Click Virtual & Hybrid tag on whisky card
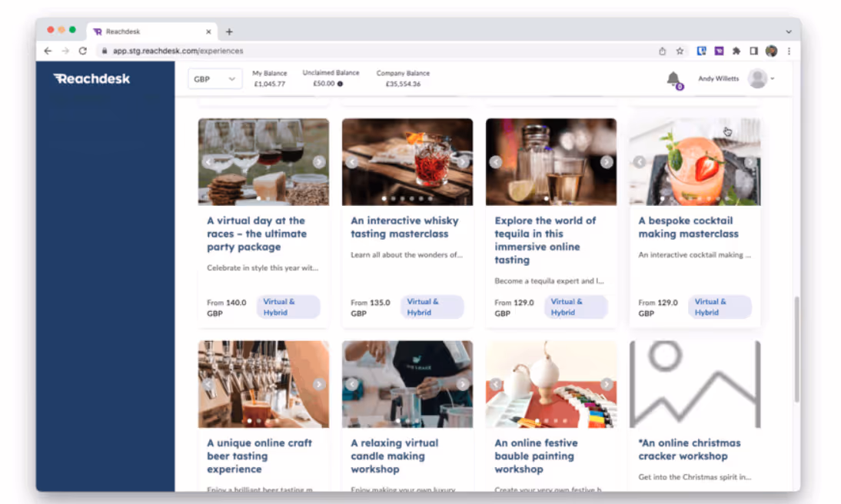 coord(432,307)
